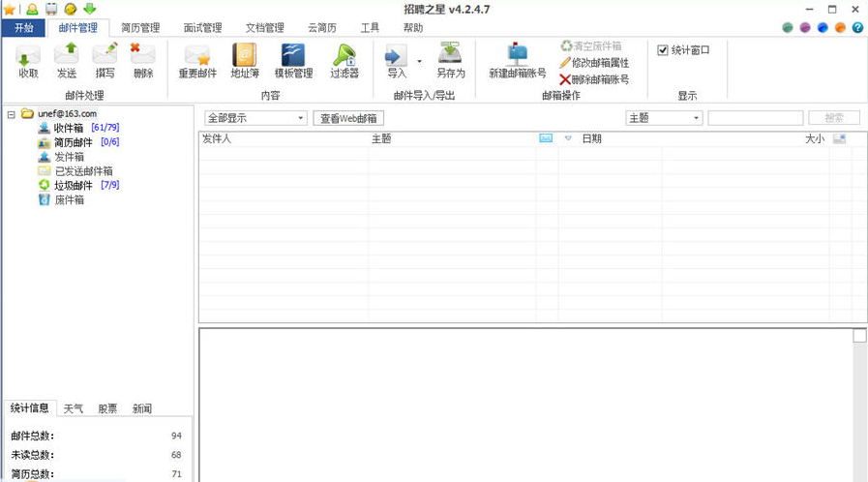Click the blue help question-mark icon

point(857,28)
